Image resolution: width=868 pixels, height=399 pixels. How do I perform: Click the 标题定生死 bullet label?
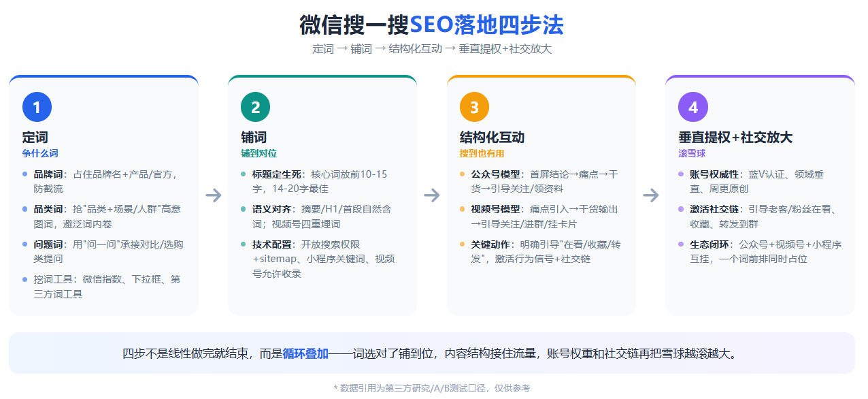click(276, 174)
